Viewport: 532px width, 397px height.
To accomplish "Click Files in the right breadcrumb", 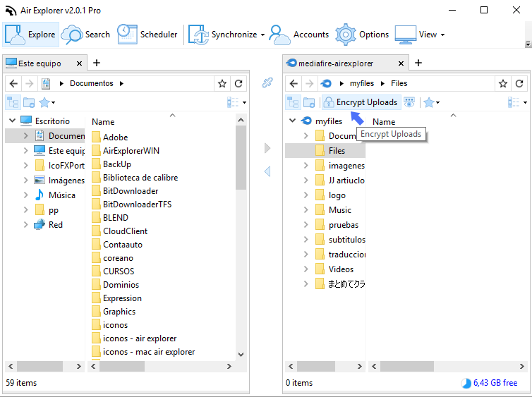I will coord(399,83).
